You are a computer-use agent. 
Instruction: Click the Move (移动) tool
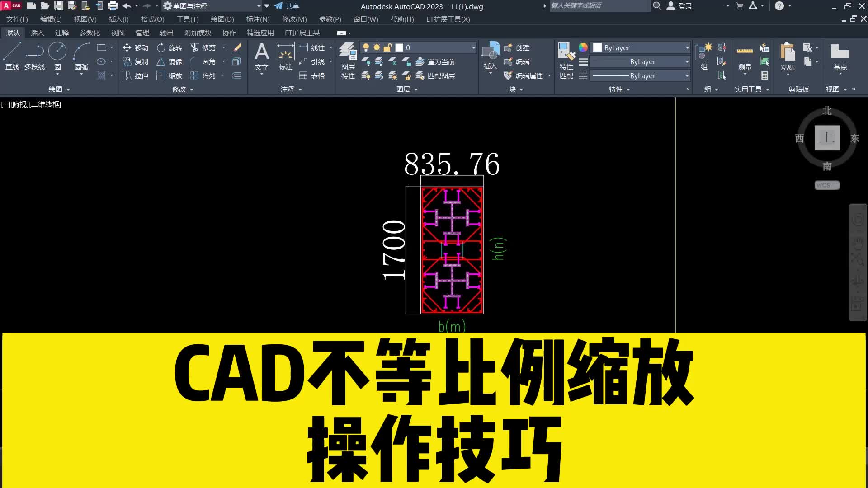tap(136, 47)
